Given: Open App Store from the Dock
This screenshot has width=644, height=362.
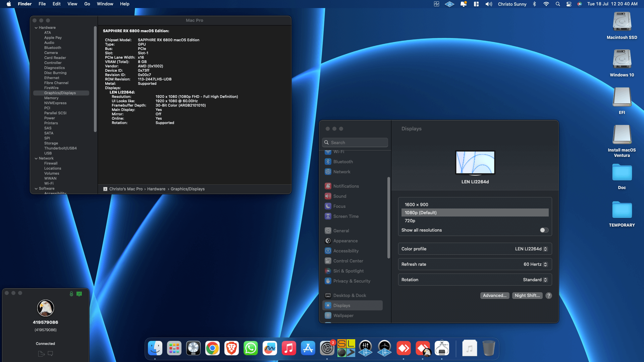Looking at the screenshot, I should [x=308, y=349].
